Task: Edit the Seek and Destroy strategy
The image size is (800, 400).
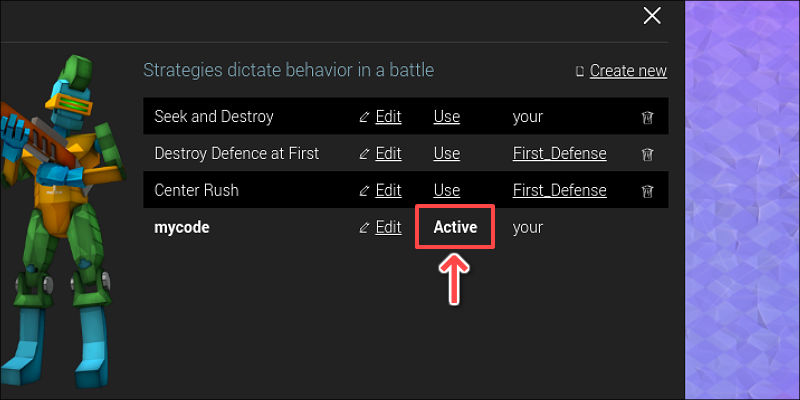Action: [x=388, y=117]
